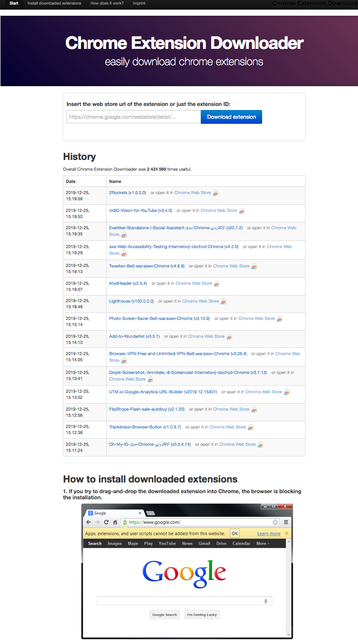Download Oh-My-IG (v0.0.4.15) link
Image resolution: width=358 pixels, height=644 pixels.
(150, 444)
